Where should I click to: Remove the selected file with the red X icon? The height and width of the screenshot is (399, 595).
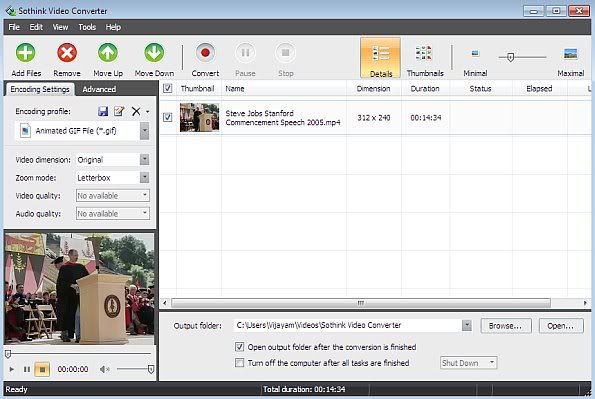click(67, 53)
